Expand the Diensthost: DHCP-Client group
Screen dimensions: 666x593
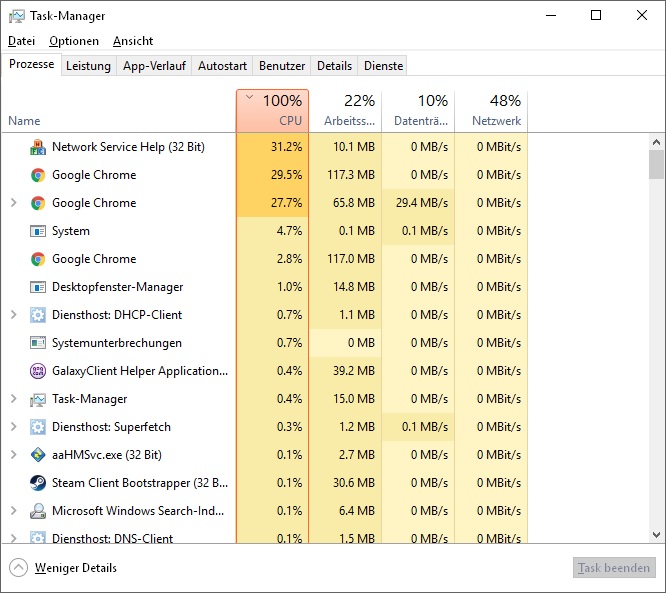[13, 315]
